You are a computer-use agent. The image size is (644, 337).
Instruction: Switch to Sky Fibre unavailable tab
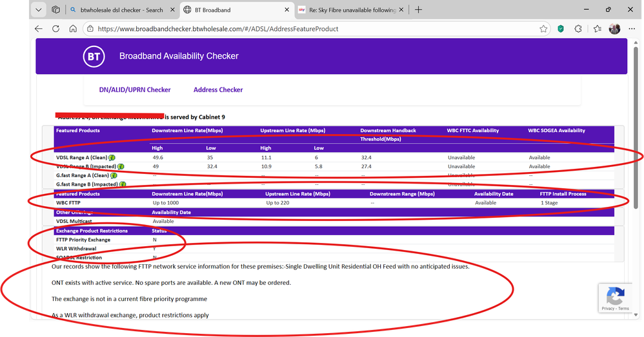[347, 10]
